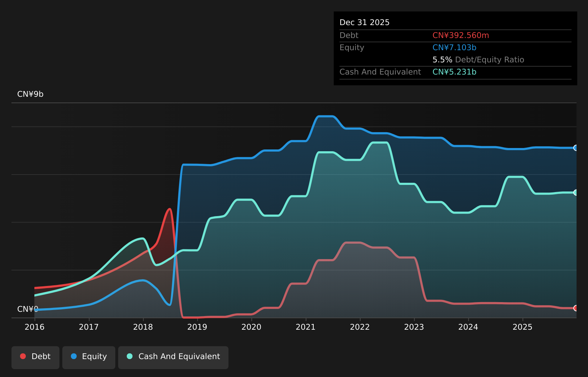Click the 2021 x-axis label
Viewport: 588px width, 377px height.
tap(305, 327)
